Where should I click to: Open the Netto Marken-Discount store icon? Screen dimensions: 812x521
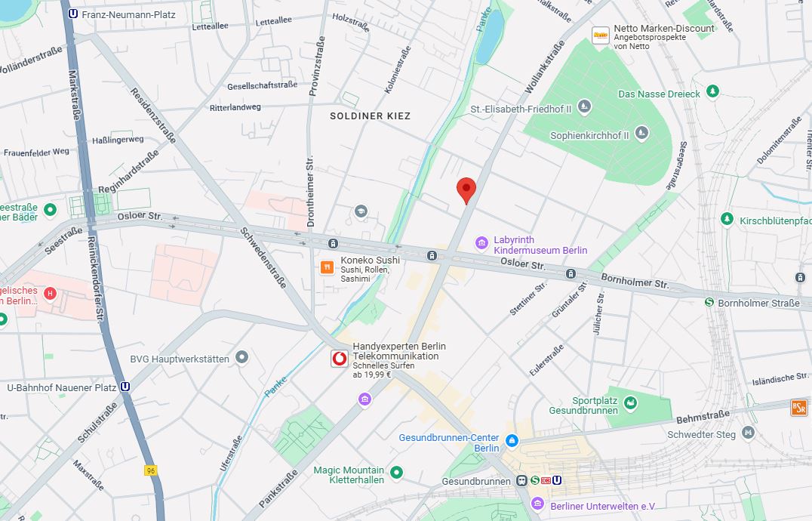point(600,35)
